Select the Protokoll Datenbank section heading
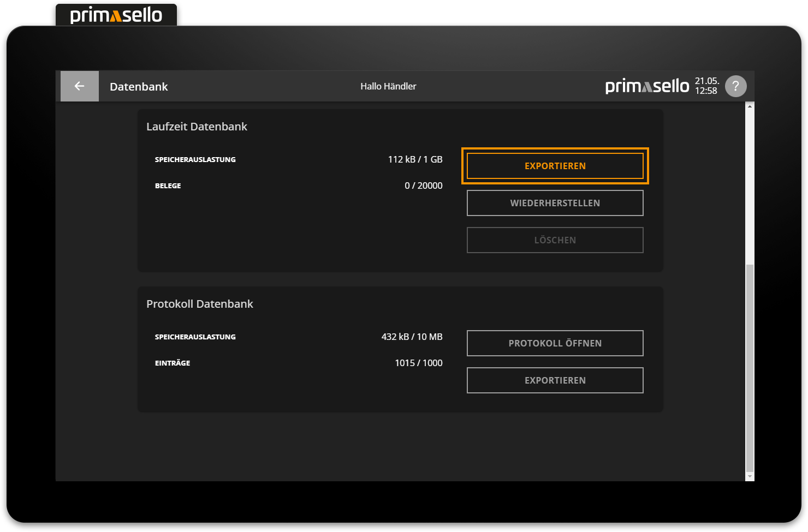 (x=199, y=304)
